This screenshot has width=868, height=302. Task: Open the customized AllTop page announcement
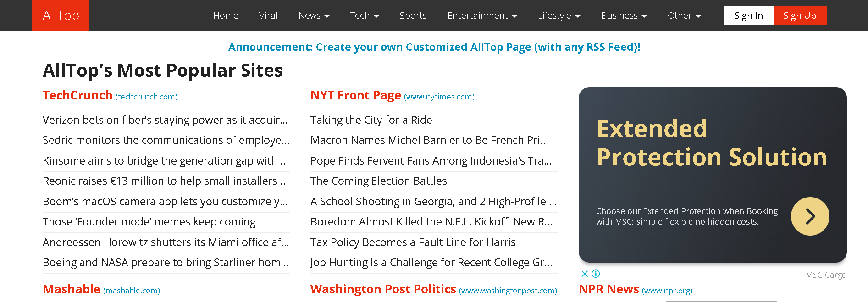(x=434, y=47)
